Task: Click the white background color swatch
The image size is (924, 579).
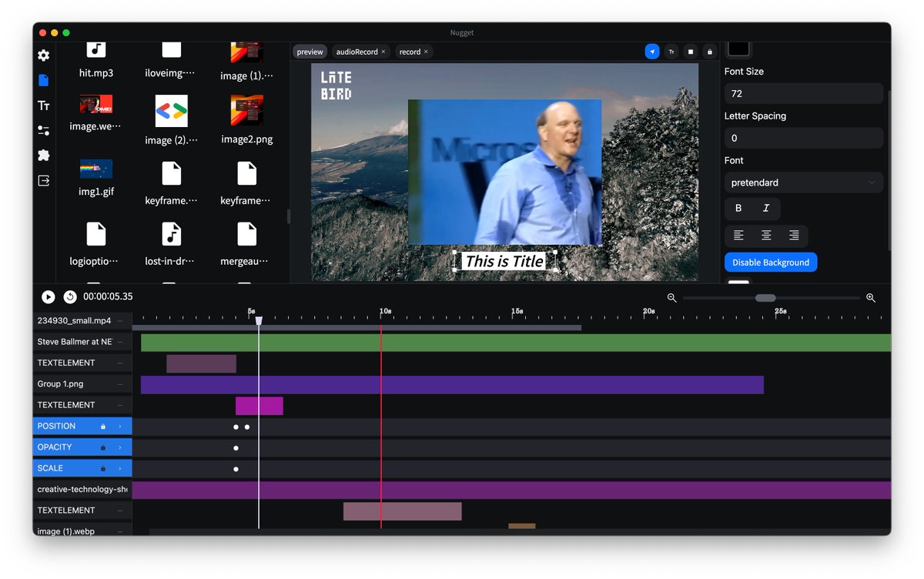Action: click(738, 282)
